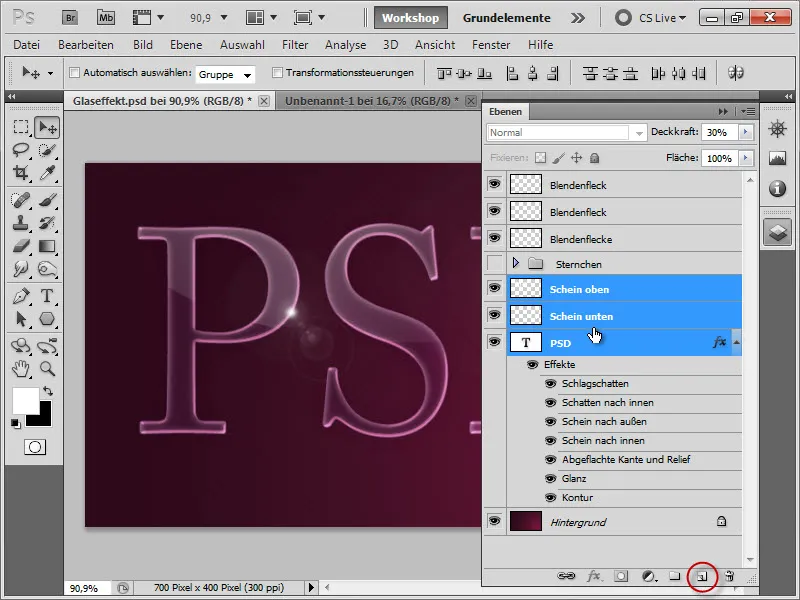Open the blend mode Normal dropdown

[x=566, y=133]
